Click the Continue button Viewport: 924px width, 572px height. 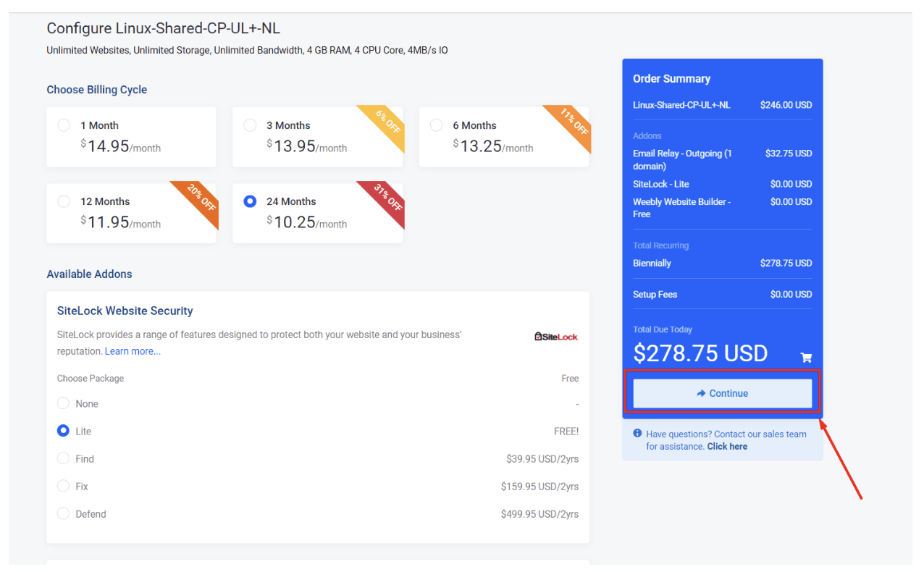722,393
